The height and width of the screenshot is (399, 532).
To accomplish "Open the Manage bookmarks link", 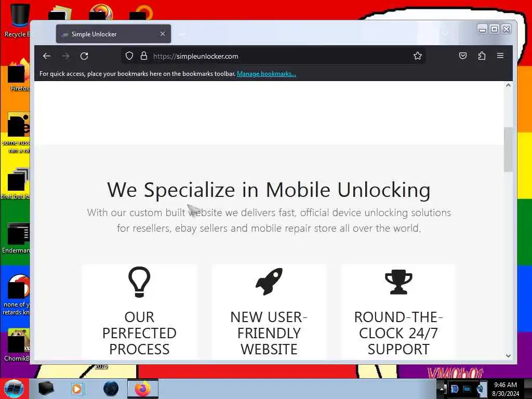I will pyautogui.click(x=267, y=74).
